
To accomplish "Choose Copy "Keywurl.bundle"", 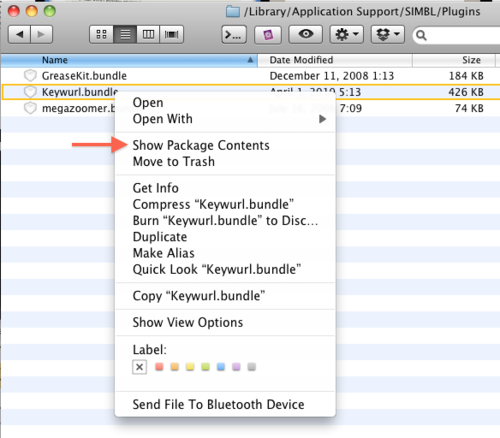I will 225,296.
